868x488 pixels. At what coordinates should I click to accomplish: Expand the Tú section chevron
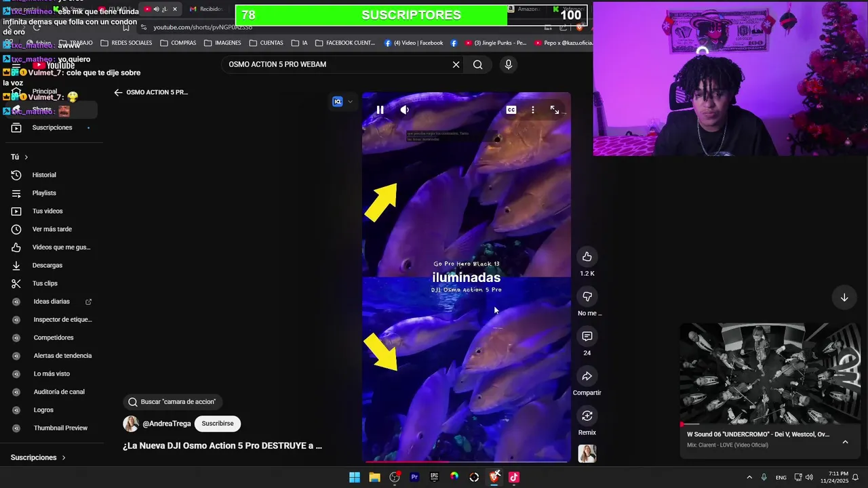[26, 157]
